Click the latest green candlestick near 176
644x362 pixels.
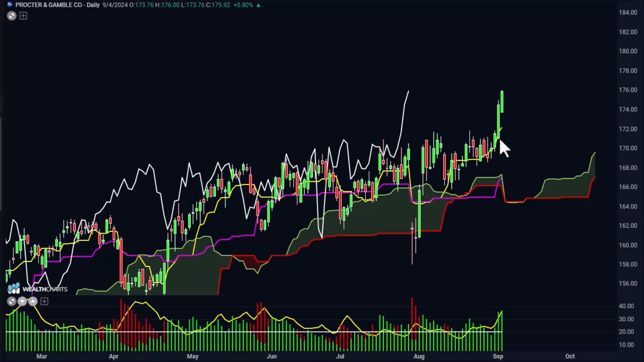[502, 102]
